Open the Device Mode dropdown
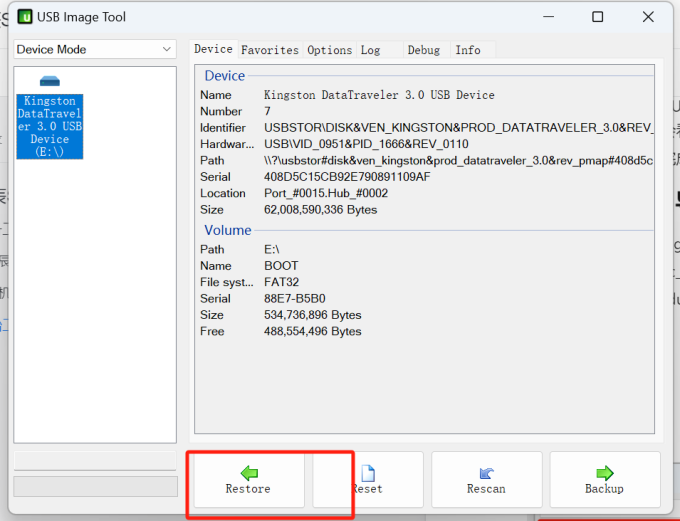 [x=95, y=49]
